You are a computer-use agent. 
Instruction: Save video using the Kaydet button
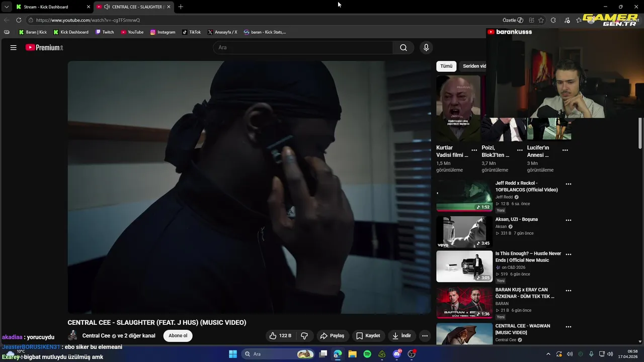coord(368,336)
